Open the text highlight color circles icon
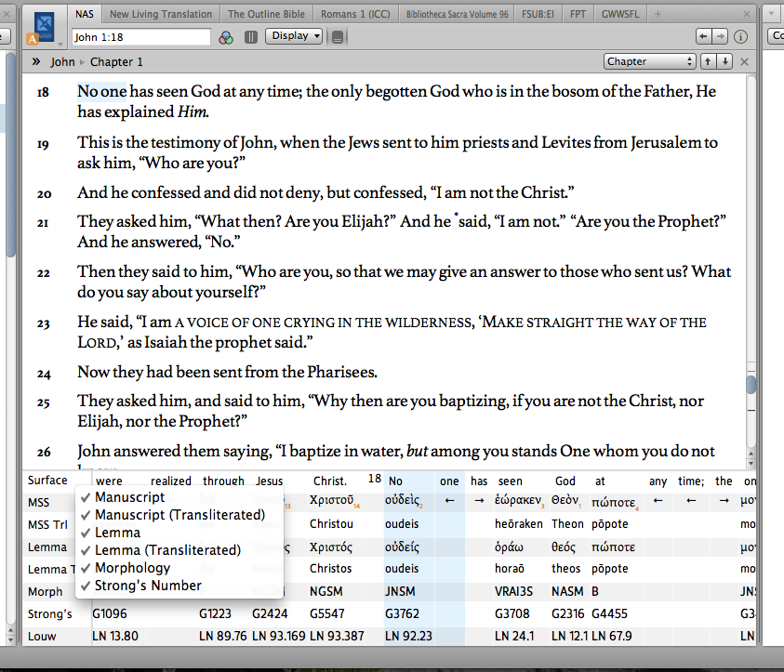 pyautogui.click(x=226, y=37)
